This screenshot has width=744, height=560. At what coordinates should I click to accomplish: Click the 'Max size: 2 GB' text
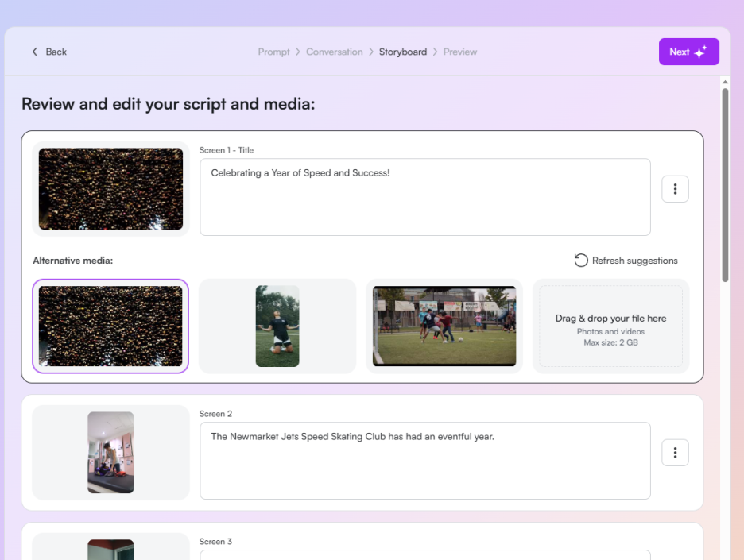(610, 342)
